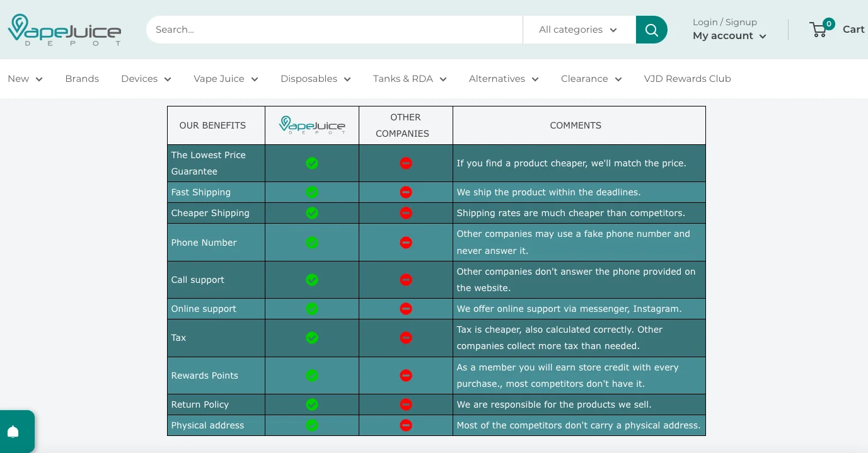
Task: Click red minus in Fast Shipping row
Action: point(406,192)
